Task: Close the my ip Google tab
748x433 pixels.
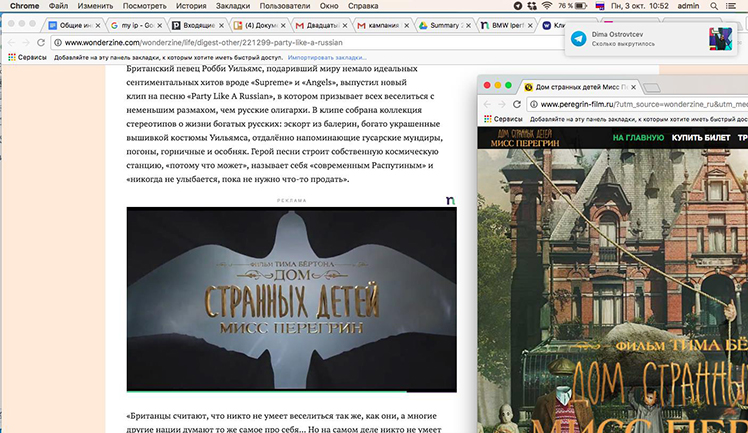Action: pos(159,26)
